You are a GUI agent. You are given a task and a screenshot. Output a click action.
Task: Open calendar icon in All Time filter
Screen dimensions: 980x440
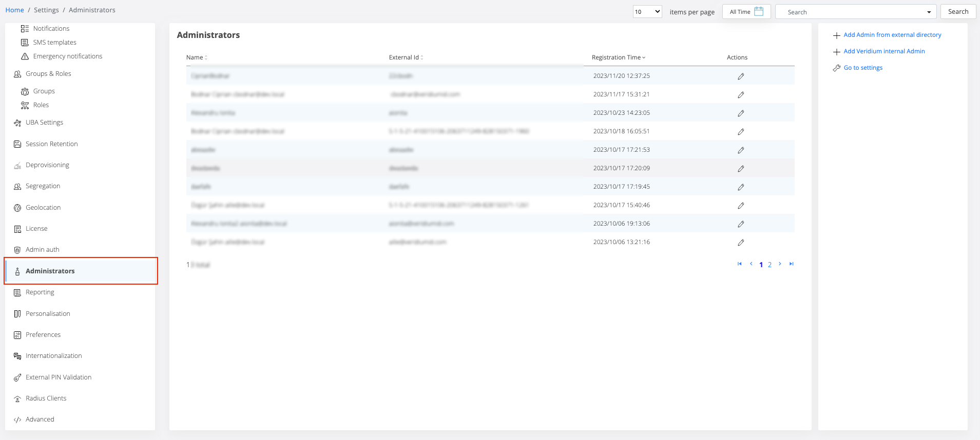[x=759, y=11]
